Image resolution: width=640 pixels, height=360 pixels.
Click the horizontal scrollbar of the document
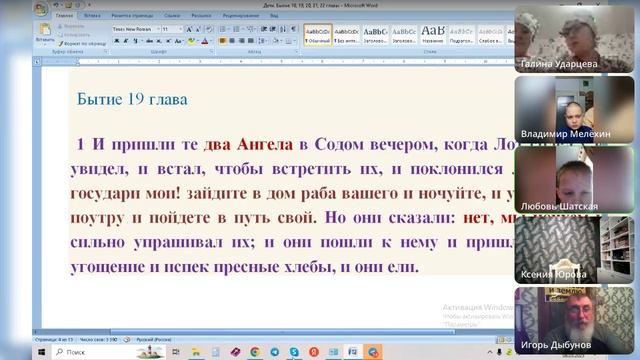(282, 332)
